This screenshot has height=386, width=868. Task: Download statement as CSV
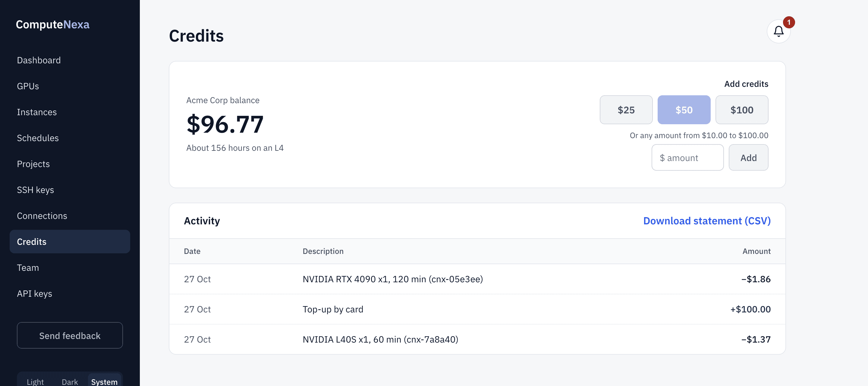tap(707, 221)
